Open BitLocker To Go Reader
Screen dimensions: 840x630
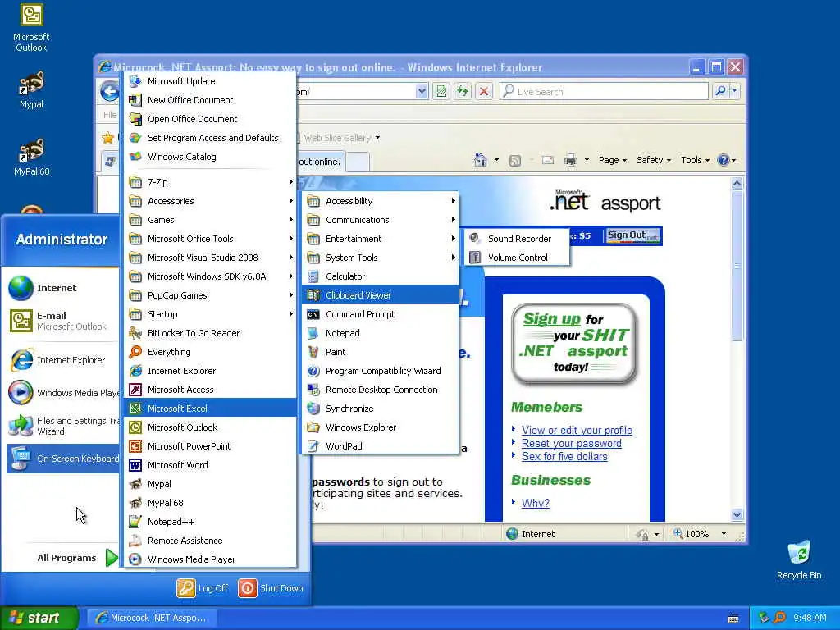(211, 333)
